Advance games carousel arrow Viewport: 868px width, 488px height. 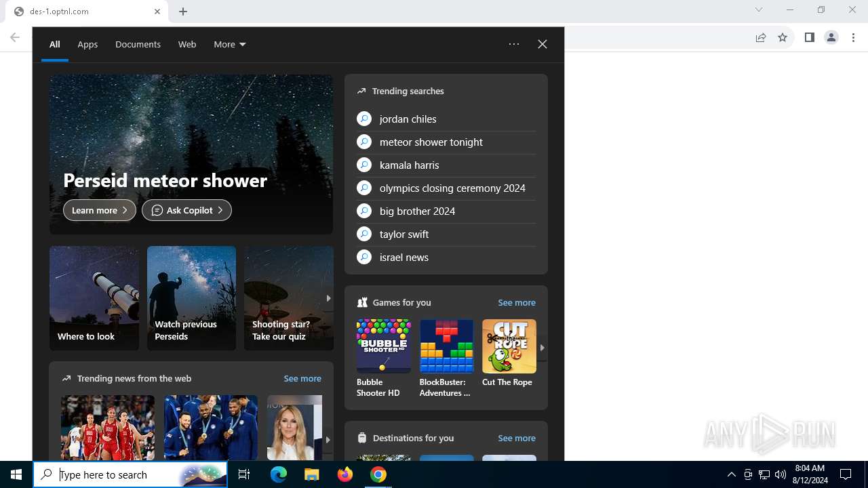pos(542,347)
